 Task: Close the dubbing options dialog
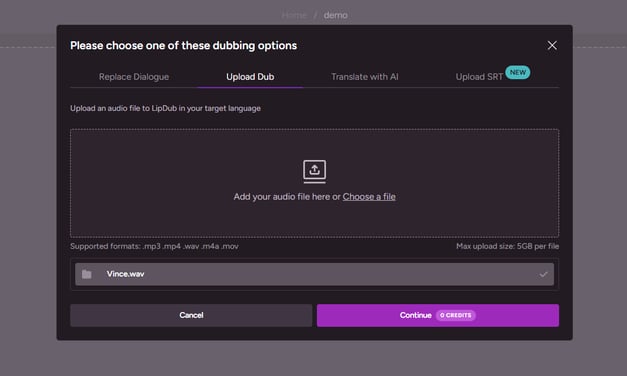tap(552, 45)
